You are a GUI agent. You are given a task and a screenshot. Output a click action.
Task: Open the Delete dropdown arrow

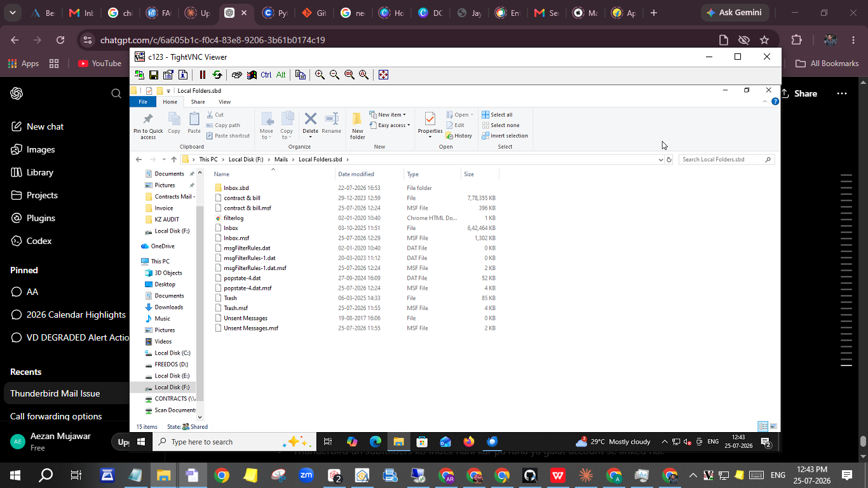coord(310,137)
